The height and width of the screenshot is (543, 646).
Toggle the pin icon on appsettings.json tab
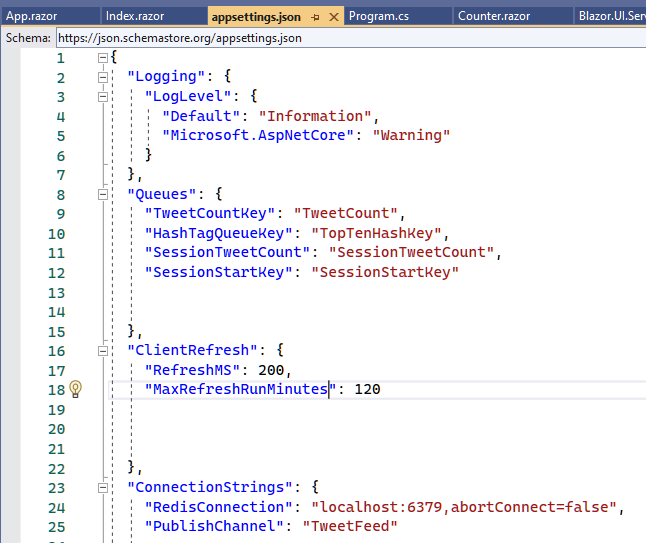click(x=316, y=17)
